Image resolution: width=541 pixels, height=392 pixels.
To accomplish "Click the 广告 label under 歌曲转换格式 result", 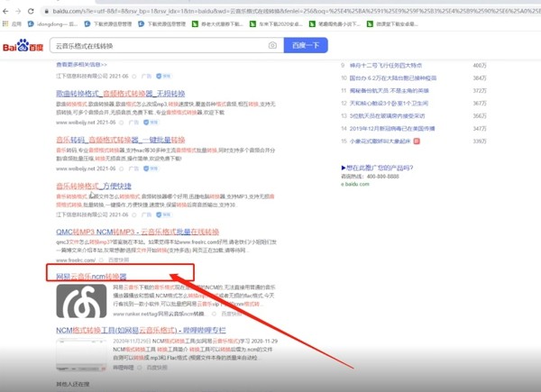I will [133, 123].
